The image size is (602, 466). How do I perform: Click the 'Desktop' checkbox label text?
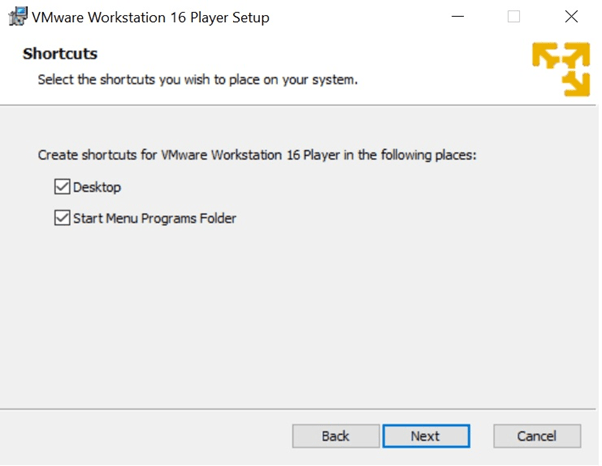click(x=97, y=187)
